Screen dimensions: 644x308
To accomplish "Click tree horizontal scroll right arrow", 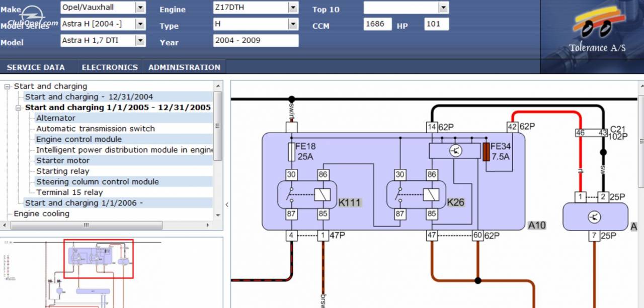I will click(209, 225).
